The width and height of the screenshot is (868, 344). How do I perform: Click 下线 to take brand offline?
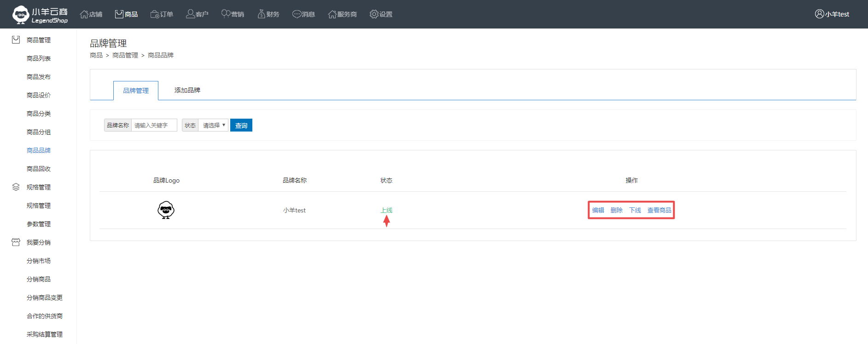(x=635, y=210)
